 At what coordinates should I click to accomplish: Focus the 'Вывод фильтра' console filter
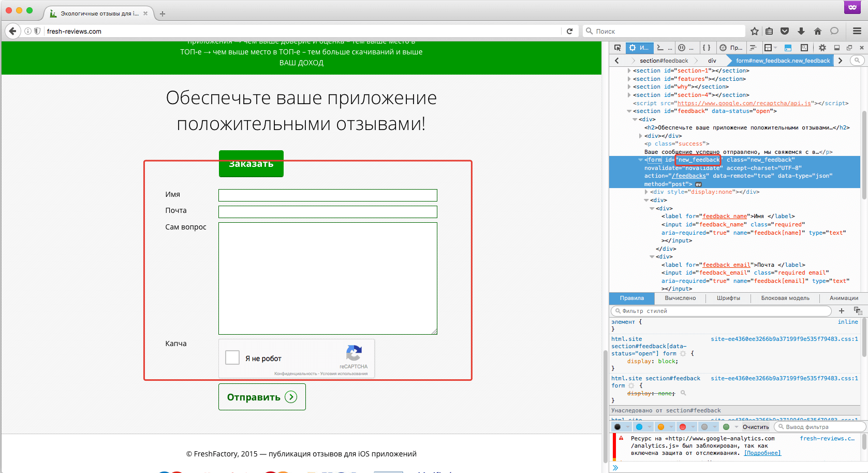point(820,427)
